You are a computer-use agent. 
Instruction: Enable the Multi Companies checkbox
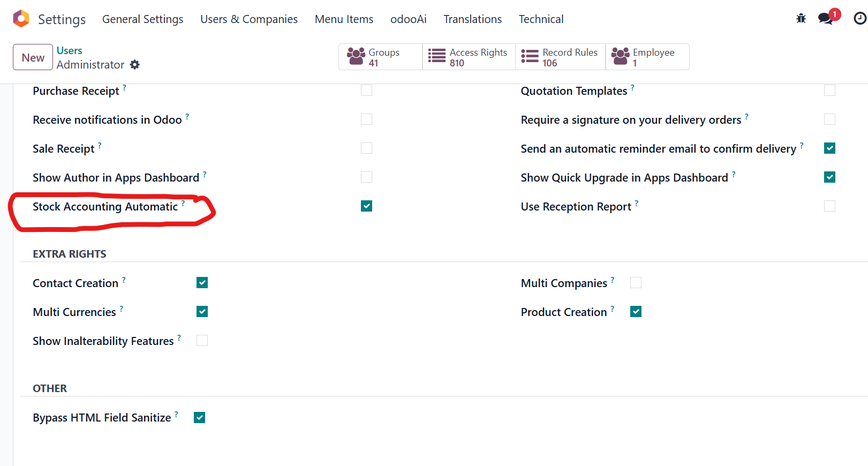[636, 283]
